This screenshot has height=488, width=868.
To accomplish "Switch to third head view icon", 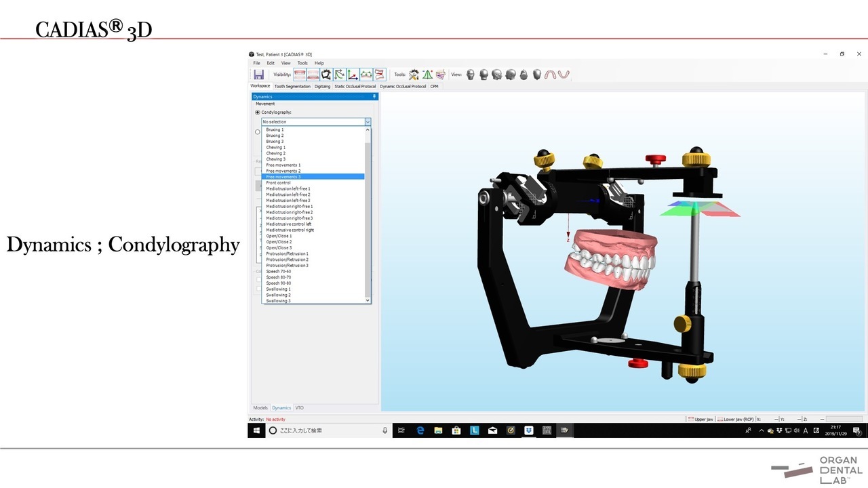I will [x=496, y=75].
